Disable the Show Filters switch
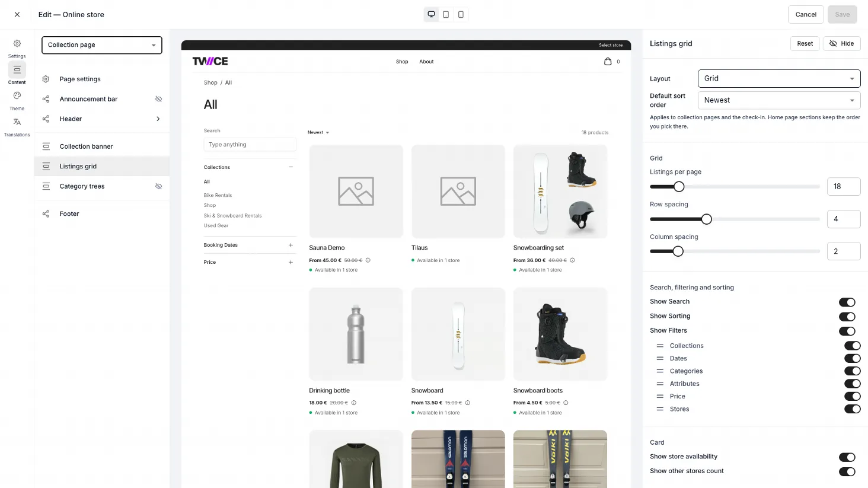The height and width of the screenshot is (488, 868). pyautogui.click(x=847, y=331)
